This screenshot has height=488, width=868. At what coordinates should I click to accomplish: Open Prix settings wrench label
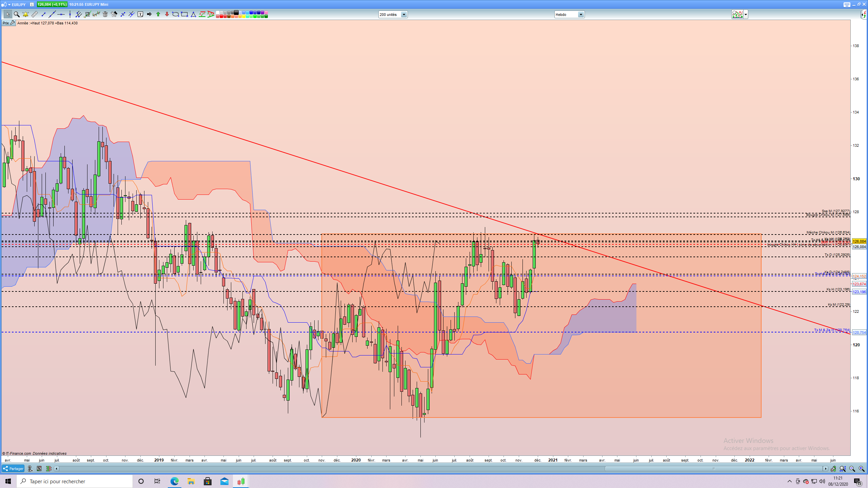(x=9, y=23)
